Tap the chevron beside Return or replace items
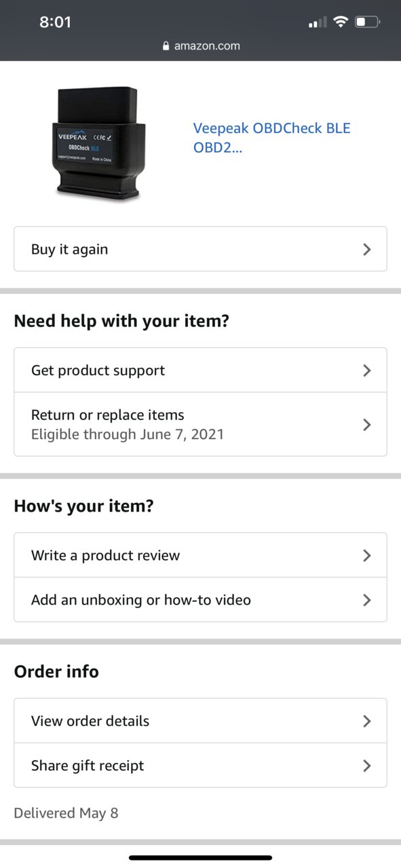The image size is (401, 868). coord(366,424)
